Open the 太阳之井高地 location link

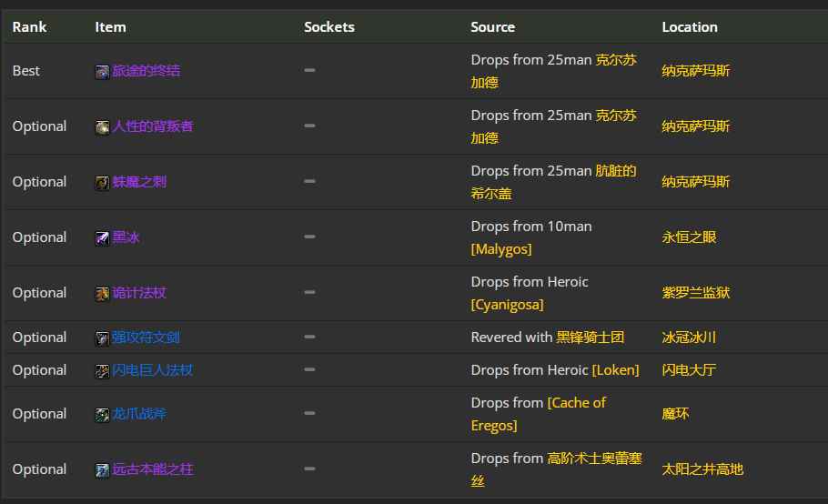pyautogui.click(x=702, y=469)
